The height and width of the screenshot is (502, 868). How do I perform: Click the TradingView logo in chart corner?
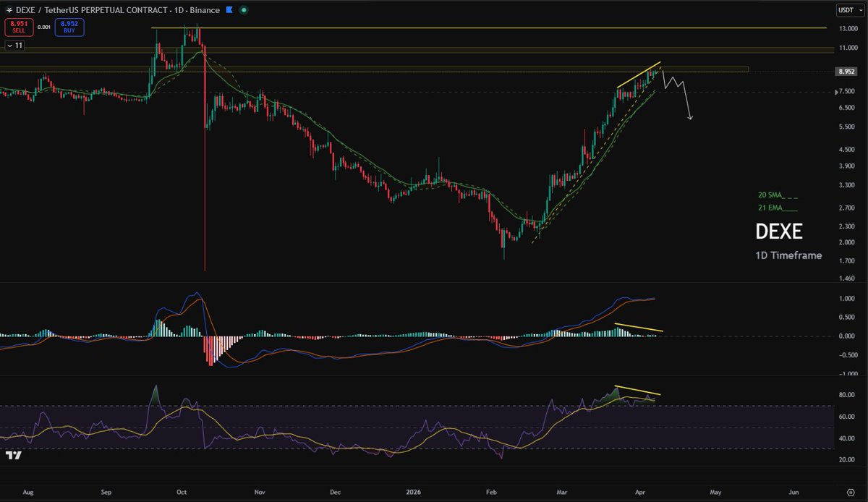[x=12, y=455]
